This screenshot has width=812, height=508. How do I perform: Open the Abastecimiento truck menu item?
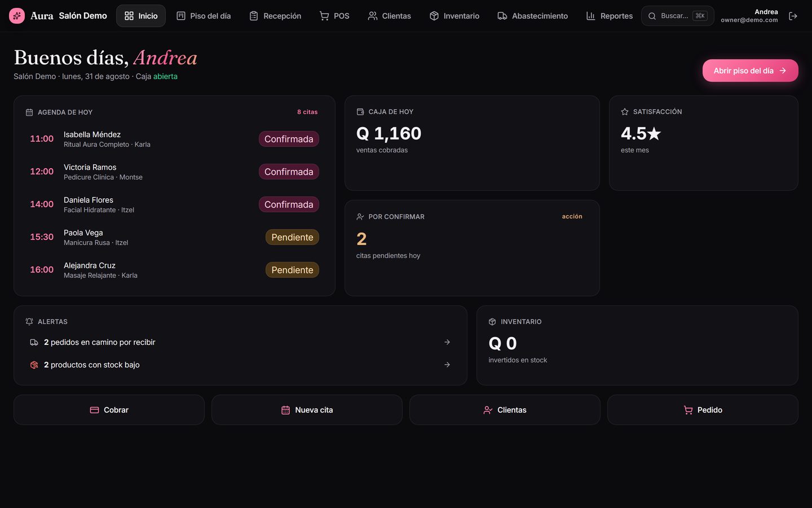[533, 16]
